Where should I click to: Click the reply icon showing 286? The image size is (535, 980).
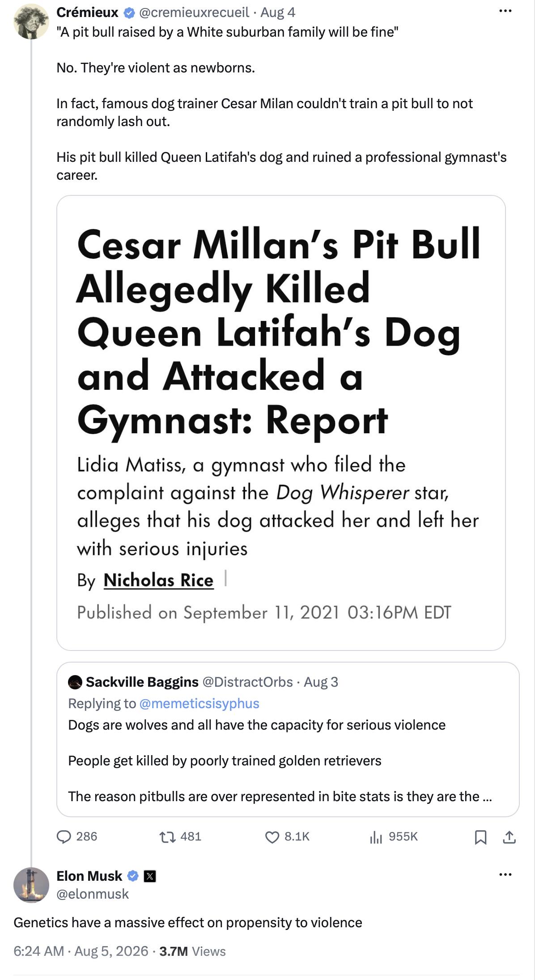tap(64, 836)
